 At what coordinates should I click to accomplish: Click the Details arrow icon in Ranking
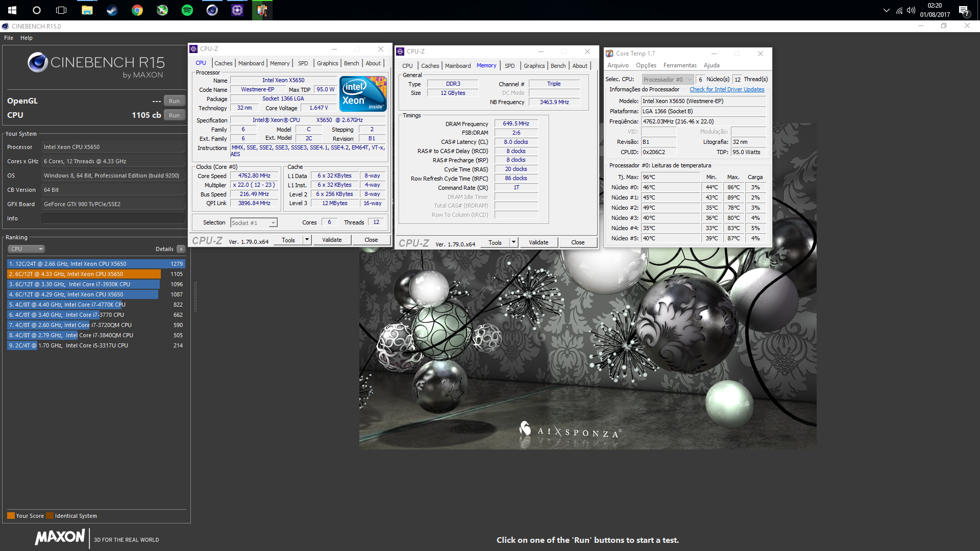click(x=181, y=249)
